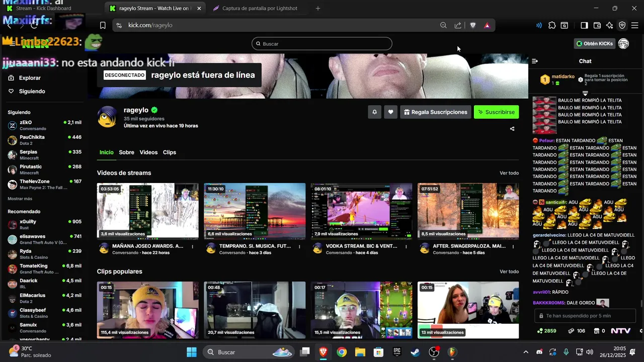
Task: Collapse the chat panel arrow icon
Action: (535, 61)
